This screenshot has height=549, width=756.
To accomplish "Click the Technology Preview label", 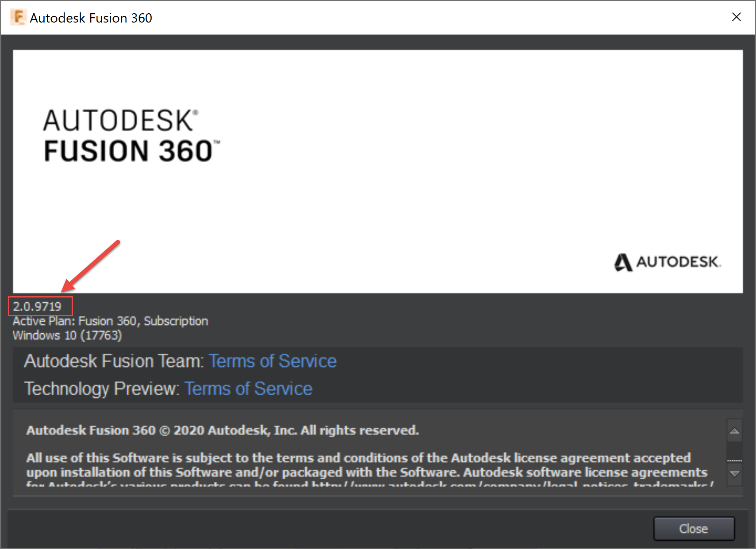I will (101, 389).
